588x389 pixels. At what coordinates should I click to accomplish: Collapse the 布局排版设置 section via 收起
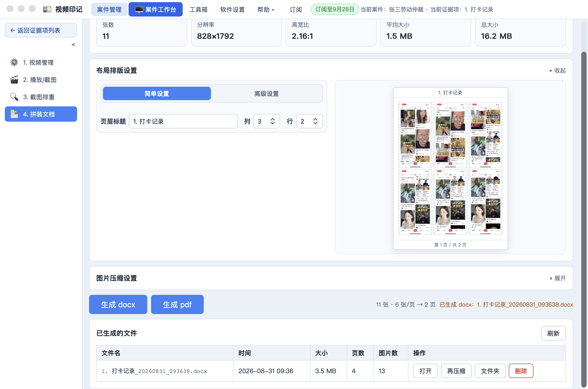[x=557, y=70]
